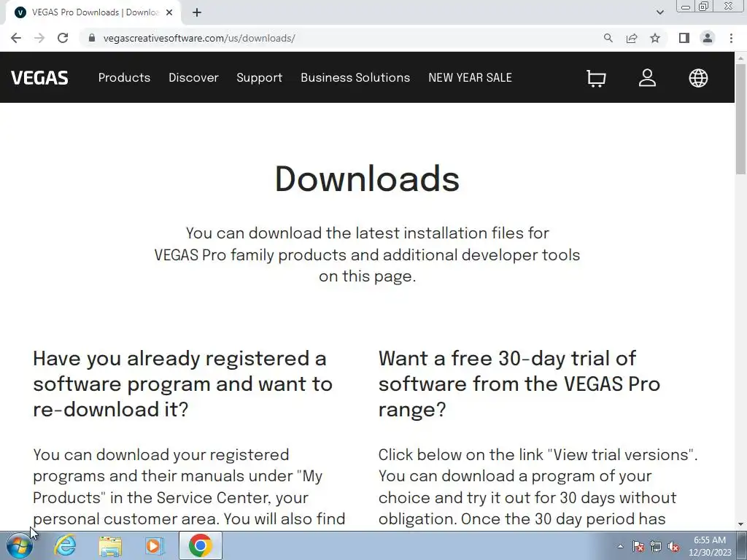Select the VEGAS Pro Downloads browser tab
The width and height of the screenshot is (747, 560).
click(93, 12)
